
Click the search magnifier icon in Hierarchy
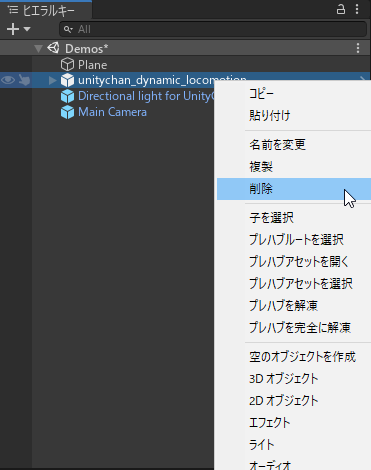click(x=68, y=29)
